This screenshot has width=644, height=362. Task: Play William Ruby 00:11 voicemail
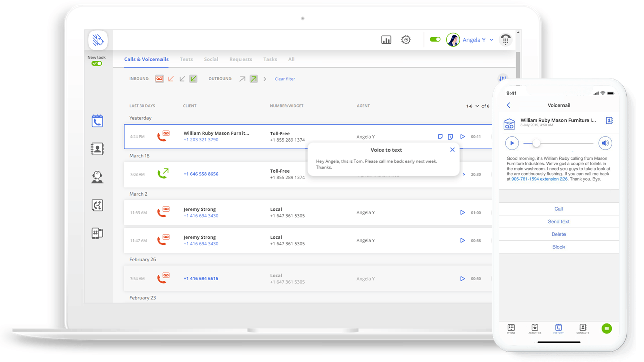pos(462,137)
